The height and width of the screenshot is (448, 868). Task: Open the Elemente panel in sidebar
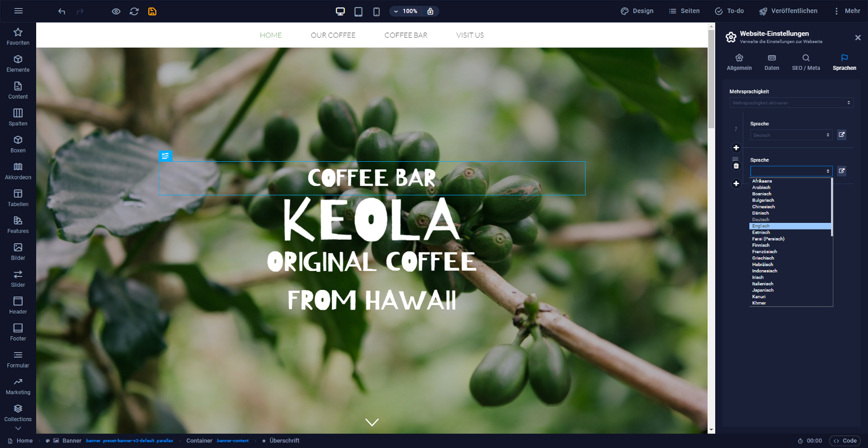18,64
